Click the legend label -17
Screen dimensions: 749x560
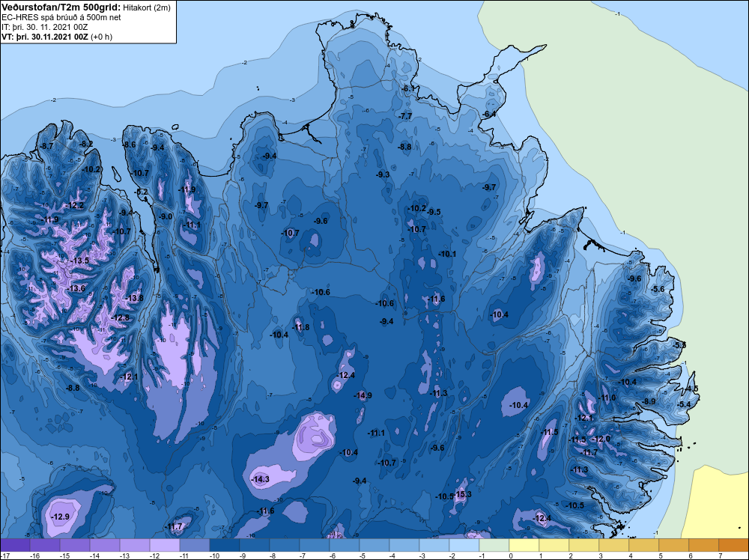[x=4, y=556]
